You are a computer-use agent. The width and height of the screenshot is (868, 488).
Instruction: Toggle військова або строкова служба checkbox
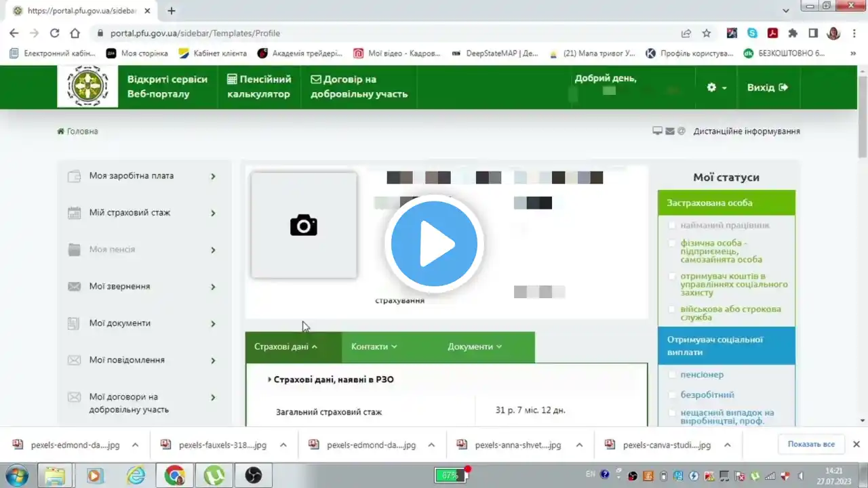[x=672, y=309]
